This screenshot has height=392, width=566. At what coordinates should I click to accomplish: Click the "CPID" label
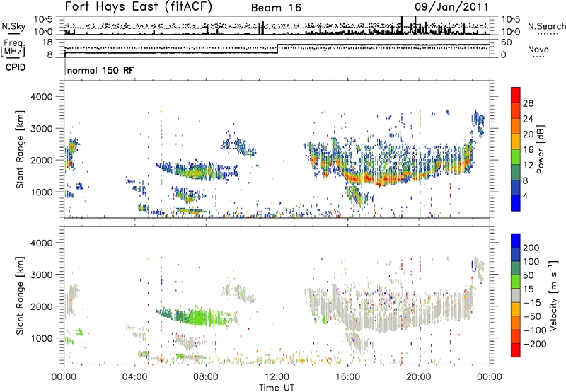16,67
